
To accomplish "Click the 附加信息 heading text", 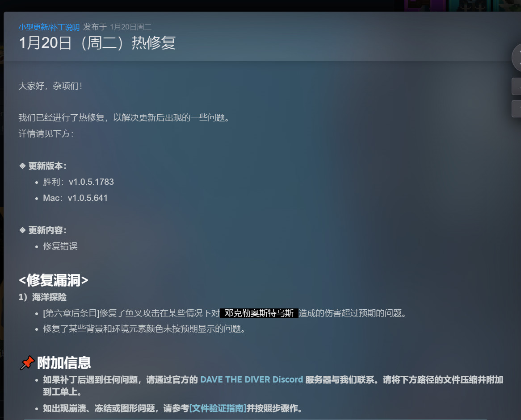I will pyautogui.click(x=64, y=363).
